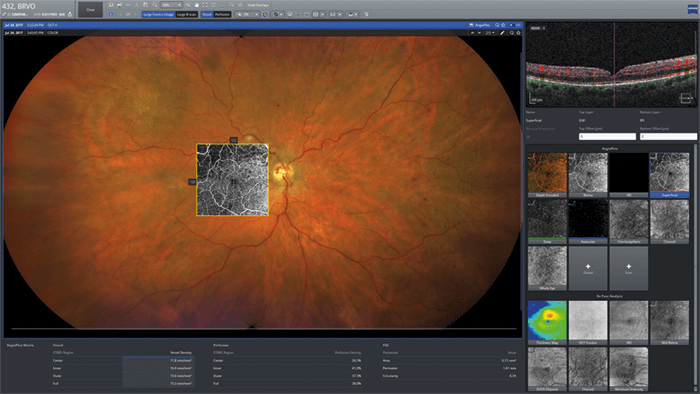The image size is (700, 394).
Task: Select the Mid-Retina en face thumbnail
Action: point(669,323)
